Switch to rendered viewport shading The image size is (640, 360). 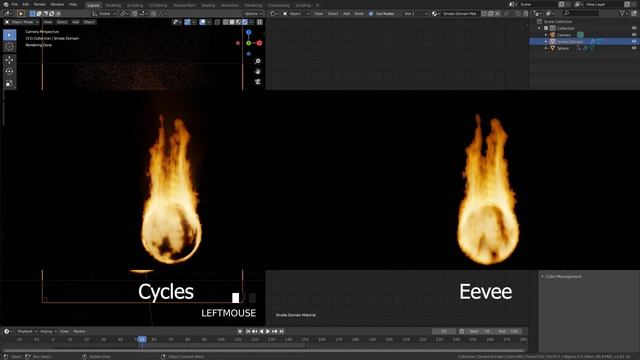point(245,22)
